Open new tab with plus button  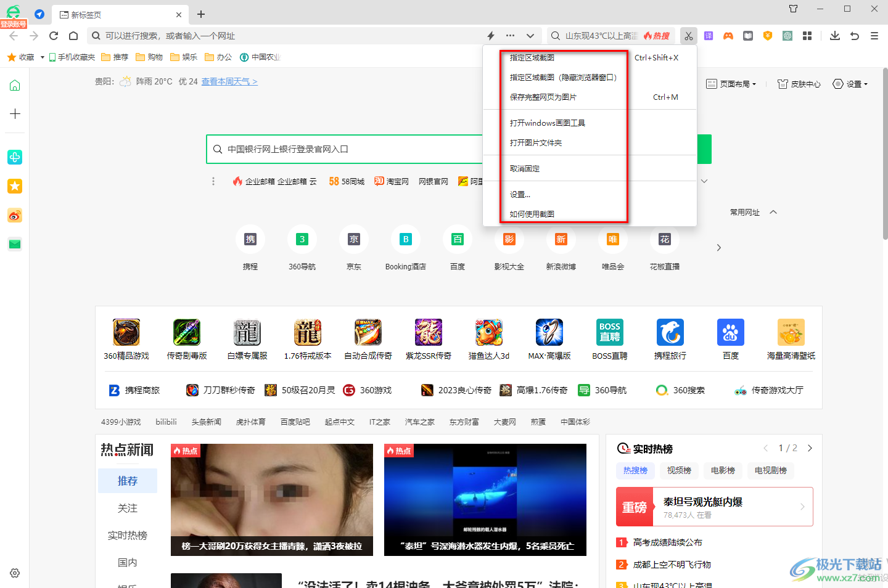tap(201, 14)
